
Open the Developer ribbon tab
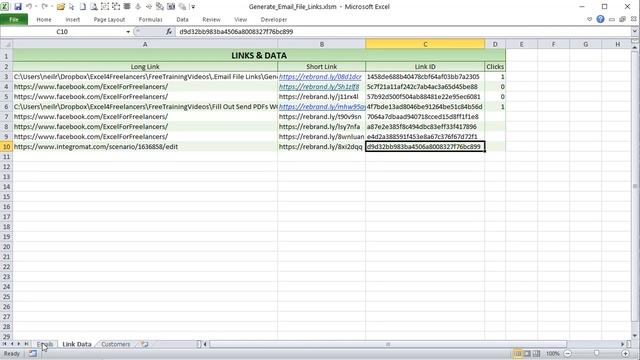point(273,19)
